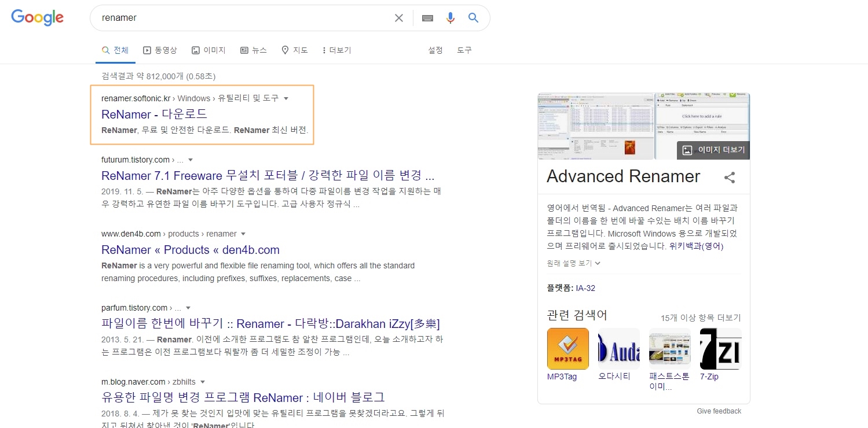Click the Google logo
Viewport: 868px width, 428px height.
(x=38, y=17)
